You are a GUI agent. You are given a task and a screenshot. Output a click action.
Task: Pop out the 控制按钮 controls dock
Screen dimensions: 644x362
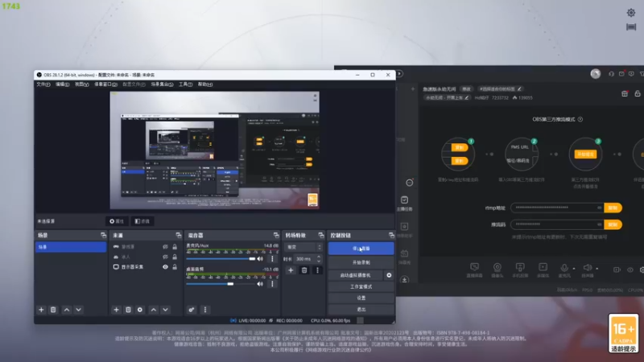(391, 235)
